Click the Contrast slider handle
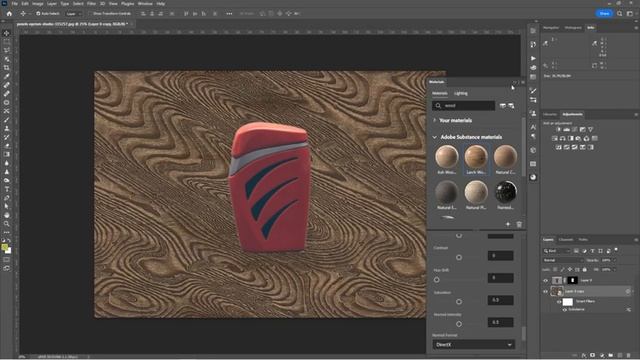 click(x=459, y=258)
